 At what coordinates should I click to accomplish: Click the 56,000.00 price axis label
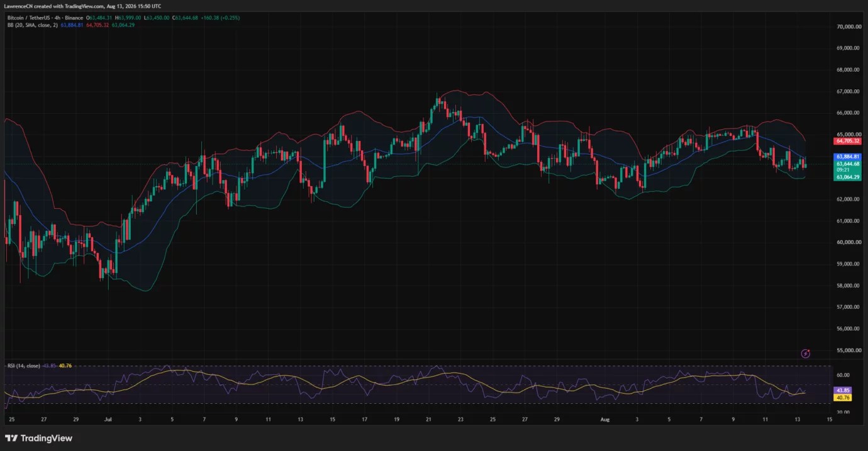[849, 328]
